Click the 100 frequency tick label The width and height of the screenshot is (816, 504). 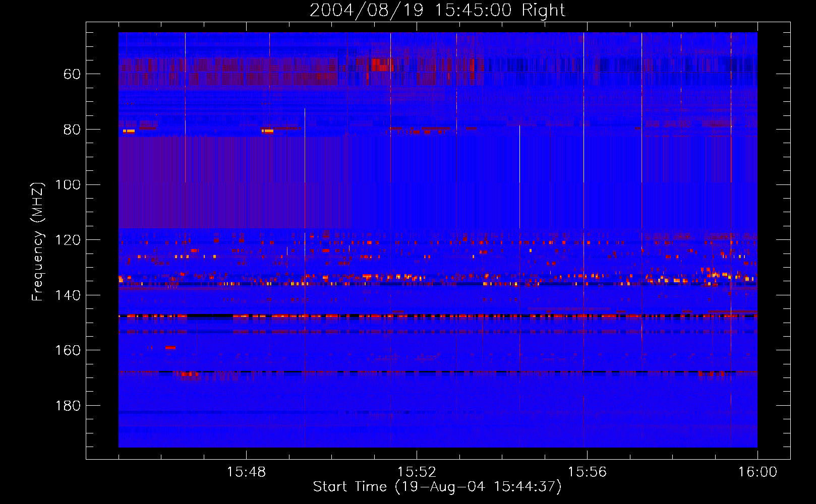click(68, 184)
